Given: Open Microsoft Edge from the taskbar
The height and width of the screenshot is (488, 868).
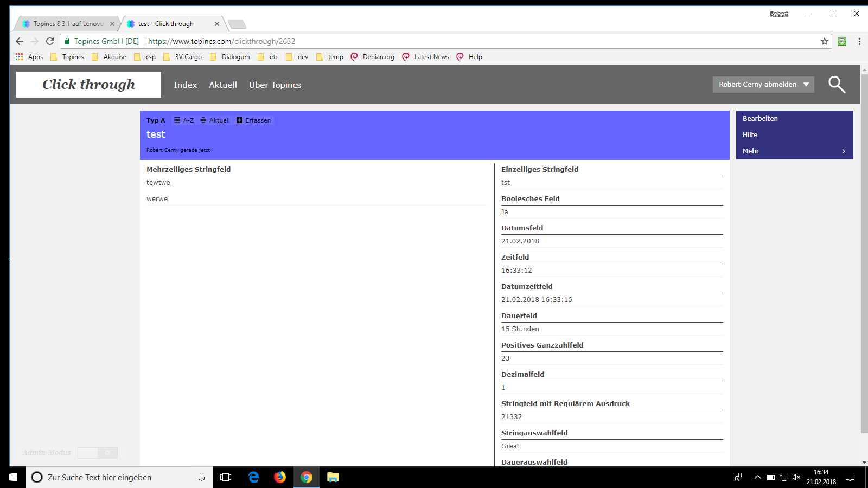Looking at the screenshot, I should click(x=253, y=477).
